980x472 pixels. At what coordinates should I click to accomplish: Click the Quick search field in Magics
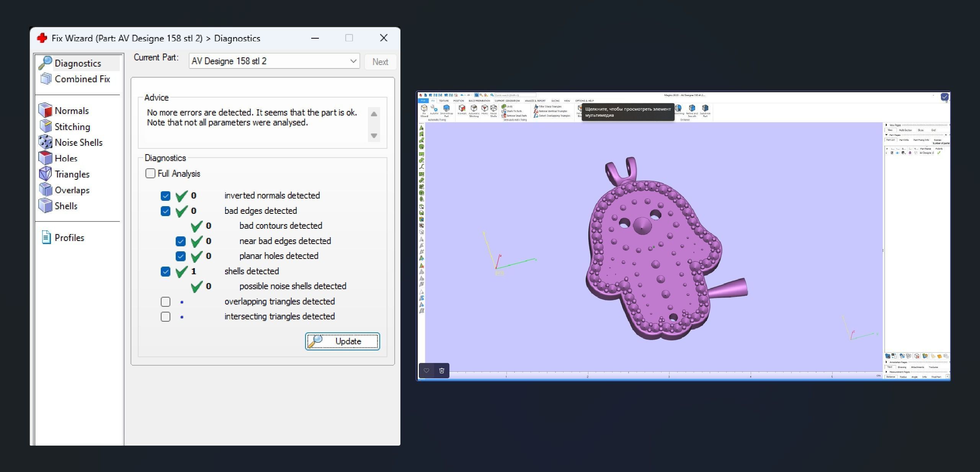[x=515, y=95]
